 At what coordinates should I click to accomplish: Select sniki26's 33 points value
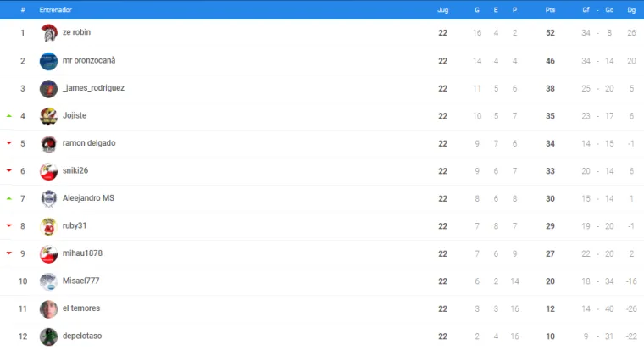(550, 171)
